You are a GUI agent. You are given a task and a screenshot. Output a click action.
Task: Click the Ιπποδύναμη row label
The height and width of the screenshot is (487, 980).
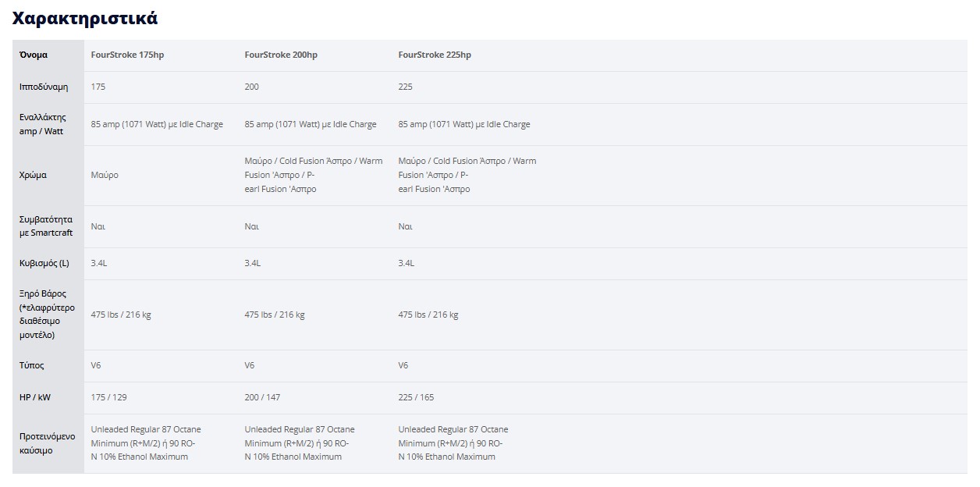(44, 87)
